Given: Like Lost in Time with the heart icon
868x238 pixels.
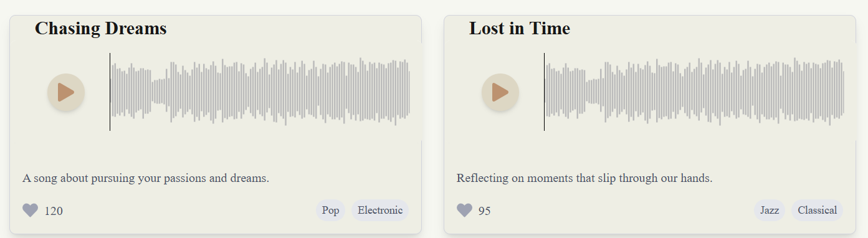Looking at the screenshot, I should [x=464, y=211].
